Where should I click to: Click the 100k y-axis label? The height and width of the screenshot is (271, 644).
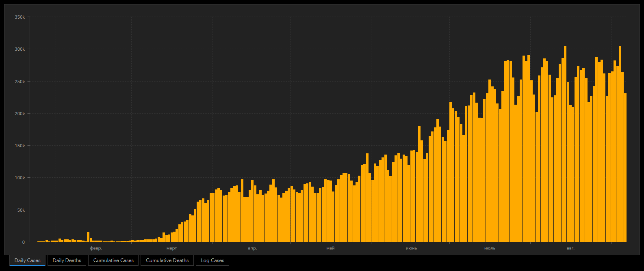pos(20,178)
